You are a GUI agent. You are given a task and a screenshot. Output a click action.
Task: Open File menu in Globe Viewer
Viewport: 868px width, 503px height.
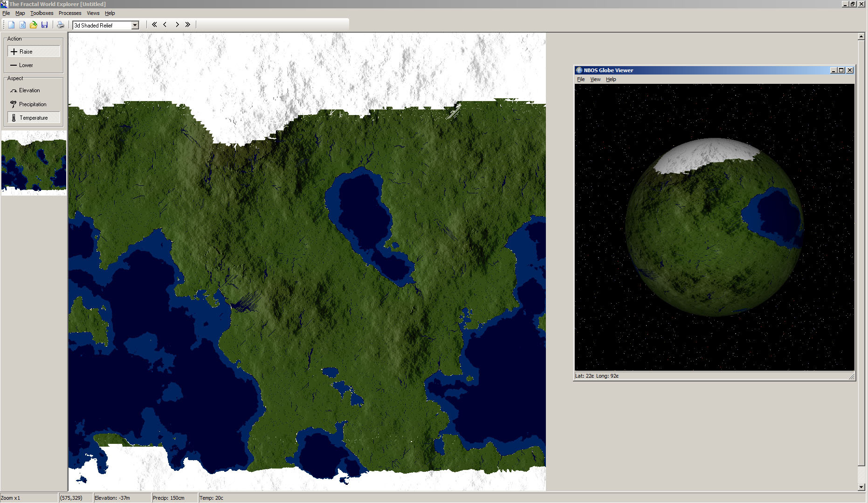pyautogui.click(x=581, y=79)
